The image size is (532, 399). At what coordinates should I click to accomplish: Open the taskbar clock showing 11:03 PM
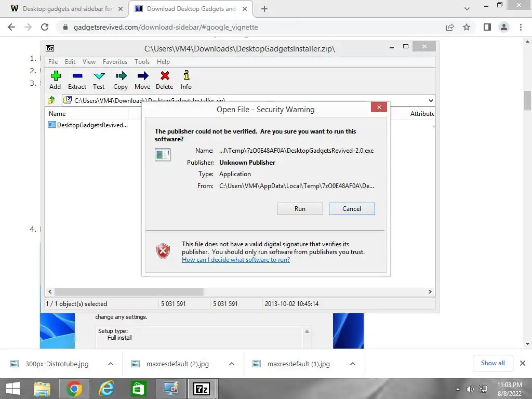(x=509, y=389)
